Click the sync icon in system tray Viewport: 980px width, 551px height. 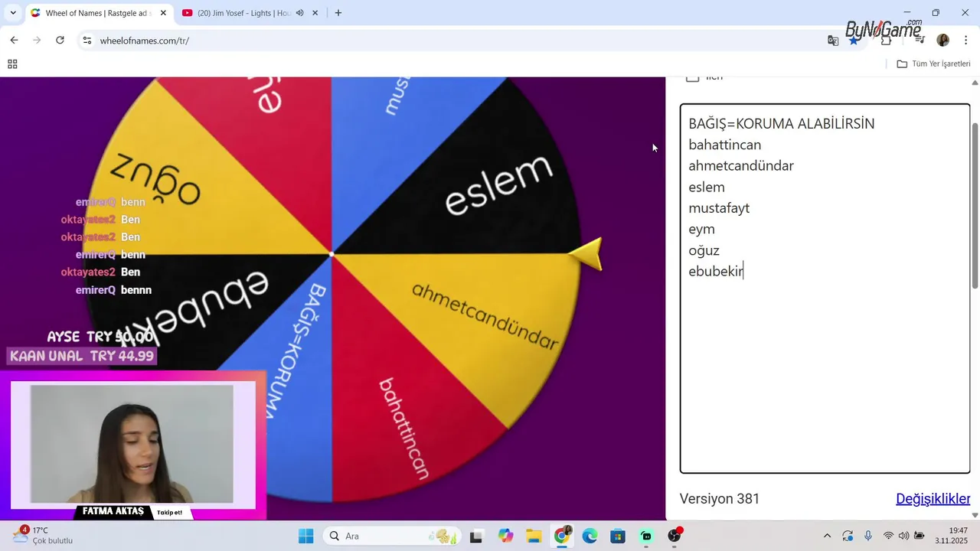848,536
